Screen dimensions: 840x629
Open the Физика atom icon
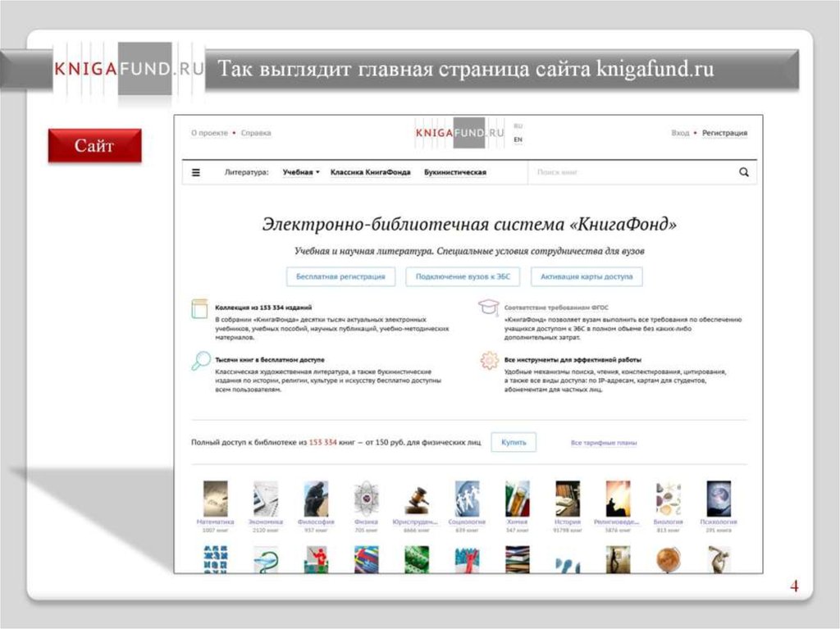[x=367, y=499]
